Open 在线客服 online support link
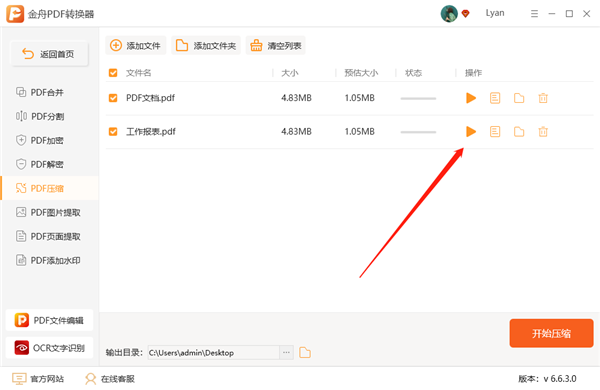This screenshot has width=600, height=390. tap(110, 379)
